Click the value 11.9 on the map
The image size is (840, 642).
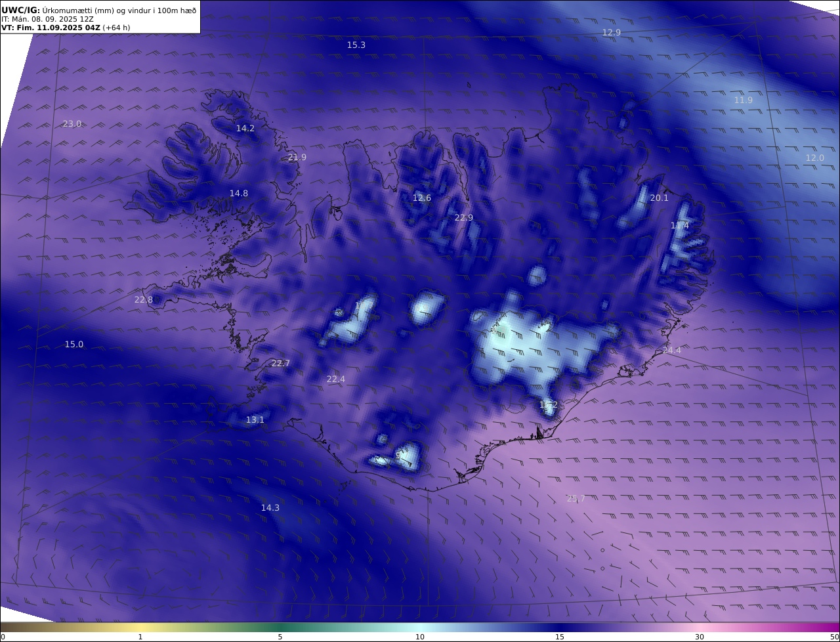[x=744, y=100]
